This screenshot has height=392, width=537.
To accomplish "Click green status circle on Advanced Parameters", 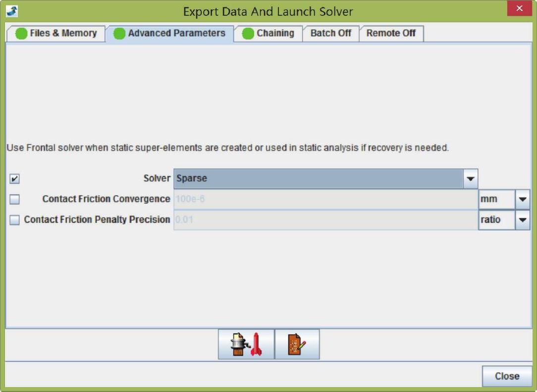I will pyautogui.click(x=119, y=34).
